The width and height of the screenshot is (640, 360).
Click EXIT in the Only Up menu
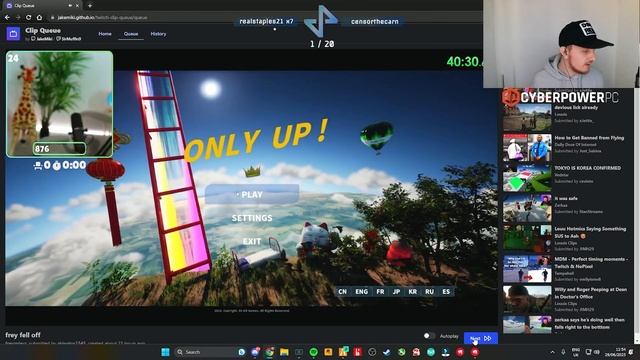(x=252, y=242)
